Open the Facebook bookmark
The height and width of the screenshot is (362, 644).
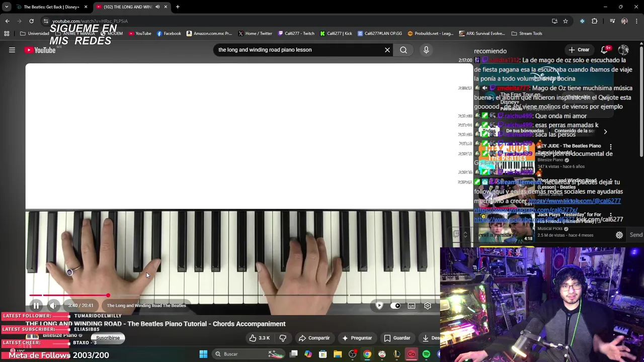click(169, 34)
